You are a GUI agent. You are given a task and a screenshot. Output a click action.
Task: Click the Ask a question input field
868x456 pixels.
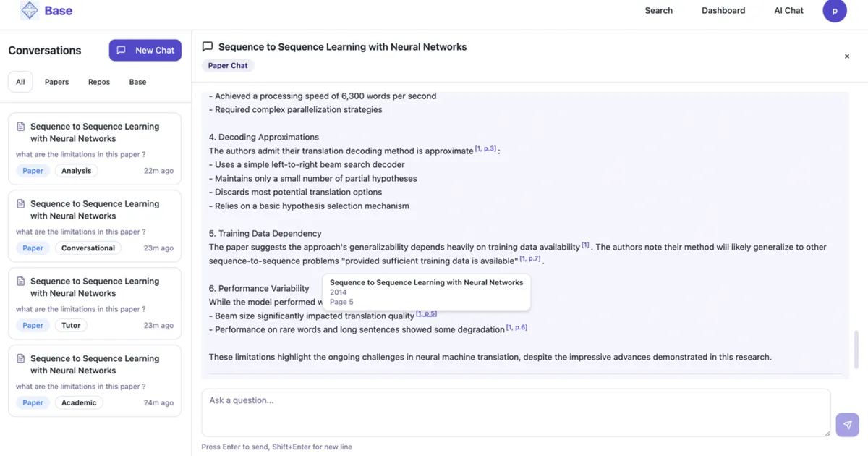pos(515,413)
